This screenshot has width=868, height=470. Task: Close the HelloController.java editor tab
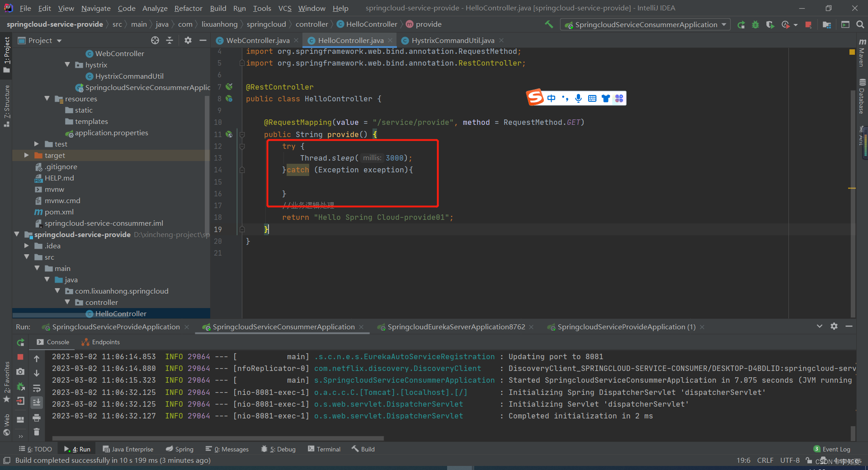pos(390,40)
